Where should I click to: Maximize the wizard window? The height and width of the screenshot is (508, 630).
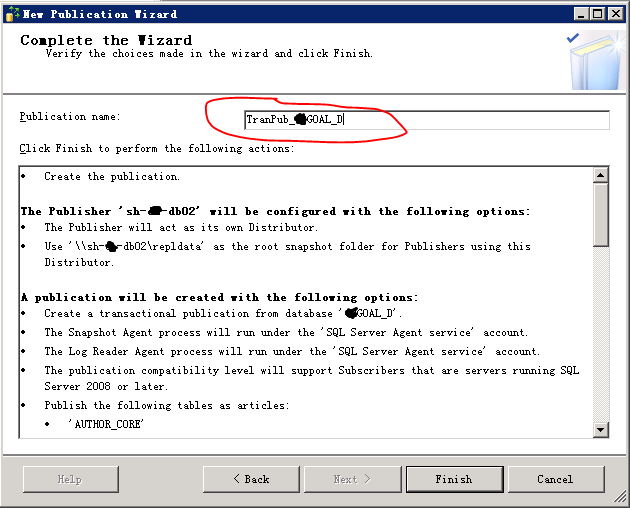coord(598,14)
